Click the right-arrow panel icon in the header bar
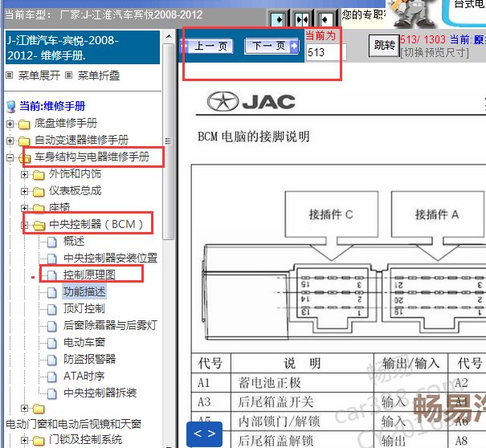 pos(278,20)
